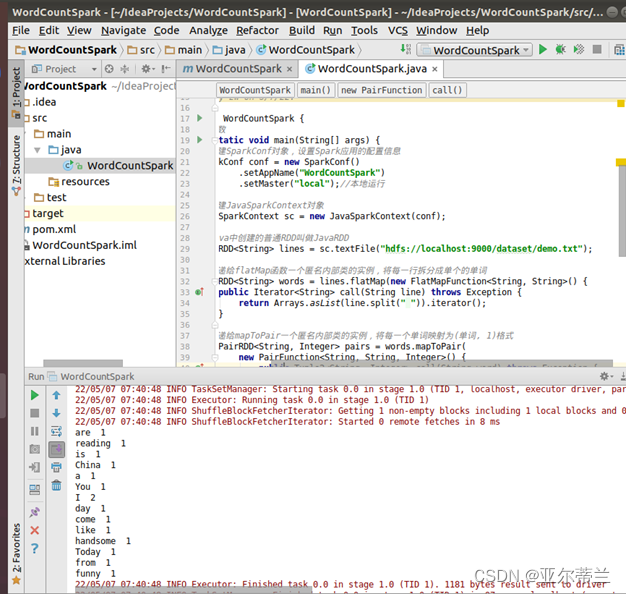Click the exit icon in Run panel
The width and height of the screenshot is (626, 594).
35,467
